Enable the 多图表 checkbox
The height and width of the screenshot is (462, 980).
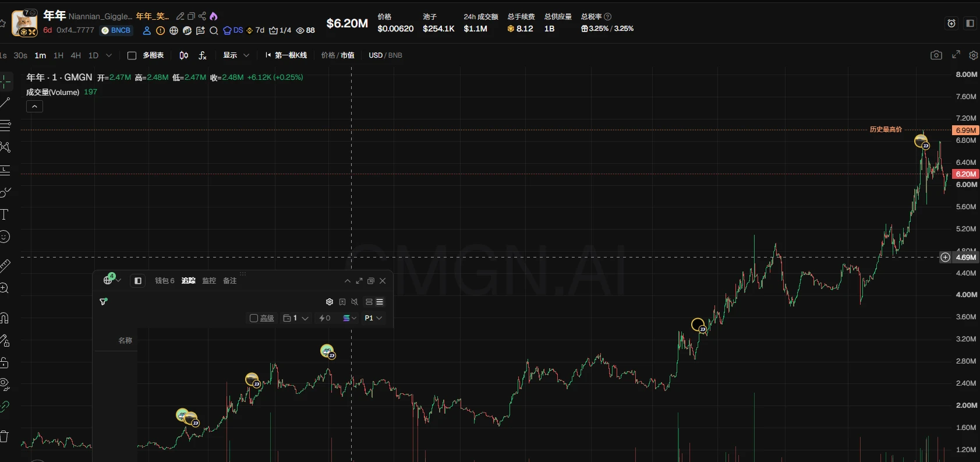coord(132,55)
